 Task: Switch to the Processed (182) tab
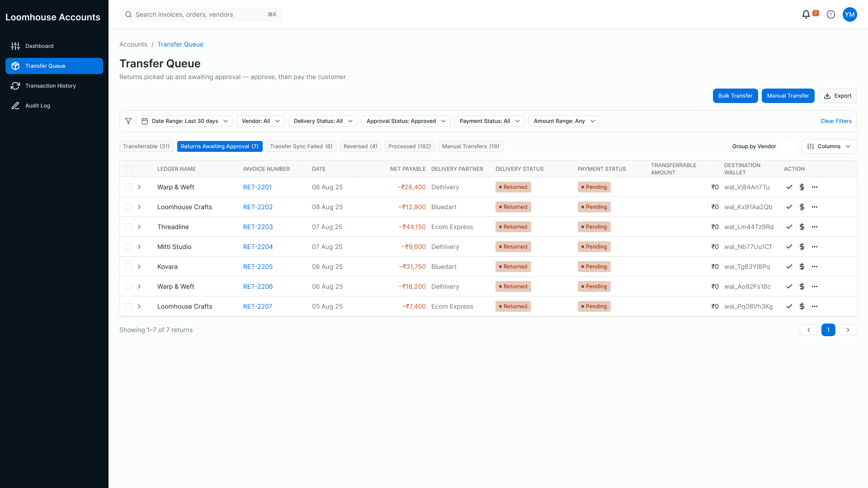coord(410,146)
